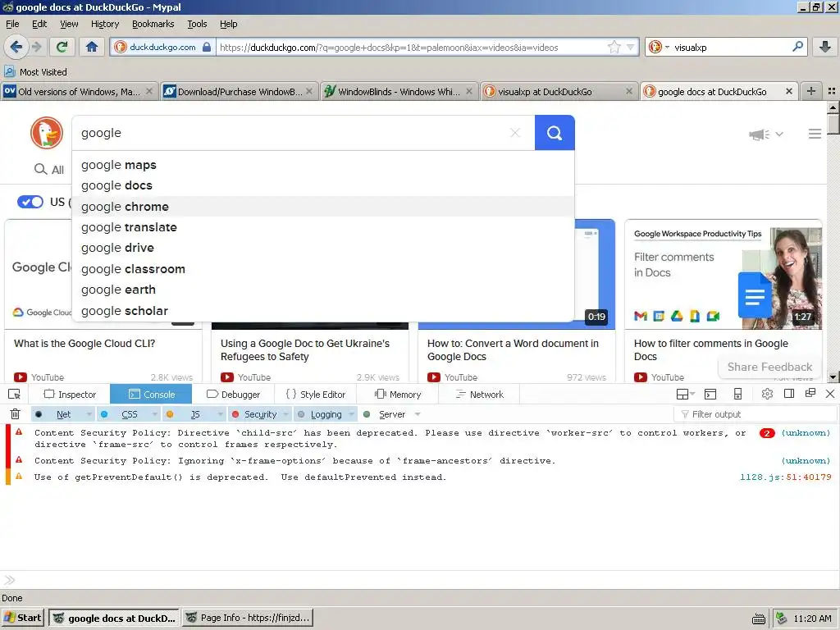This screenshot has width=840, height=630.
Task: Open the search engine selector dropdown
Action: coord(659,47)
